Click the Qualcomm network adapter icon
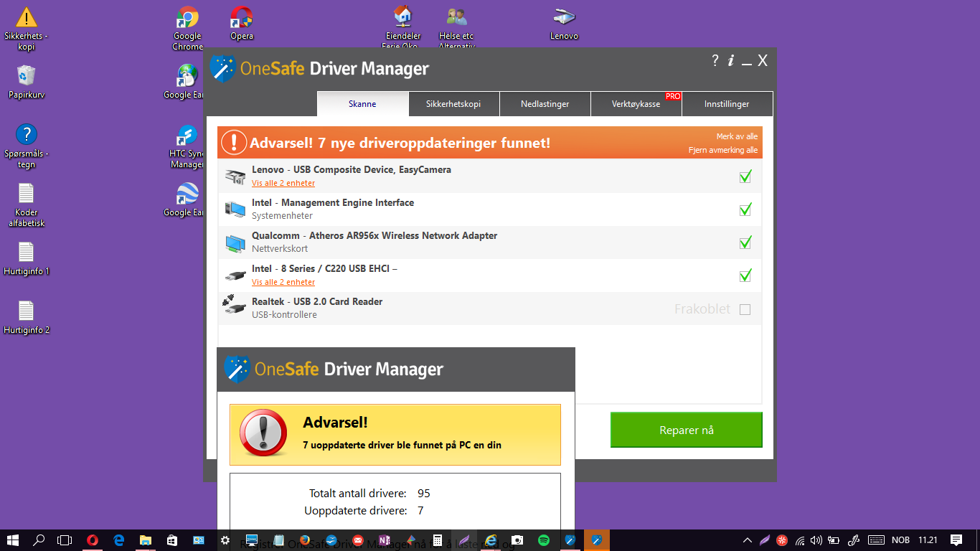This screenshot has width=980, height=551. 235,242
